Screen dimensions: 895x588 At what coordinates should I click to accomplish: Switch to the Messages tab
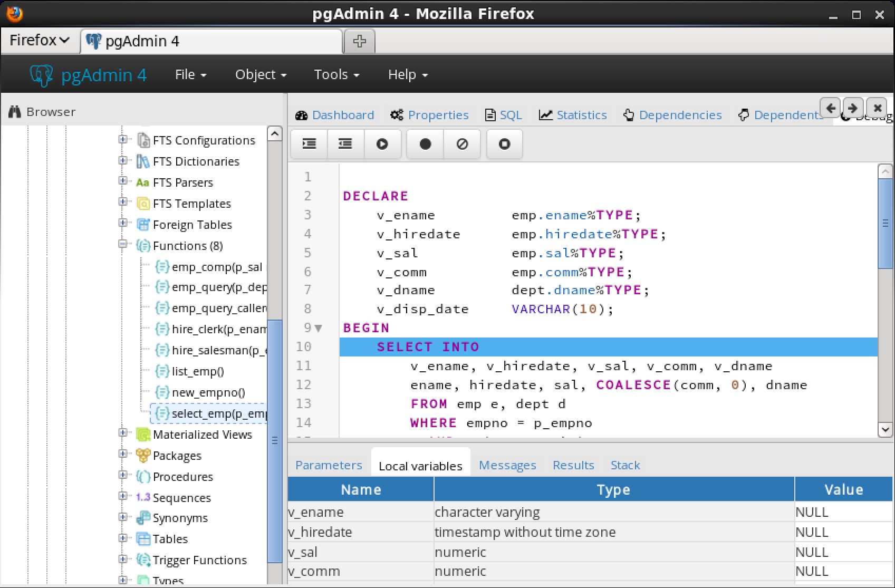point(507,465)
